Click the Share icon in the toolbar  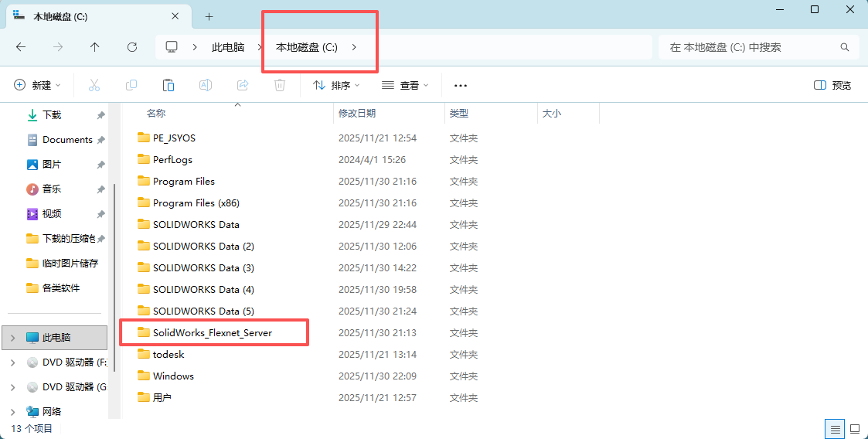243,85
